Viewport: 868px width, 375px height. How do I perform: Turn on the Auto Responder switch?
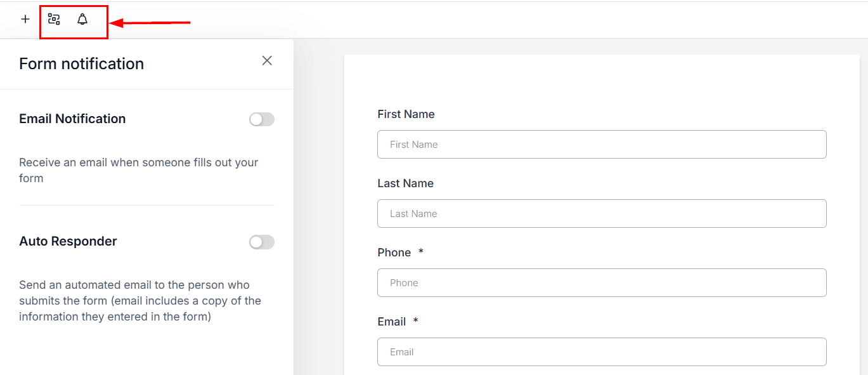[x=261, y=242]
